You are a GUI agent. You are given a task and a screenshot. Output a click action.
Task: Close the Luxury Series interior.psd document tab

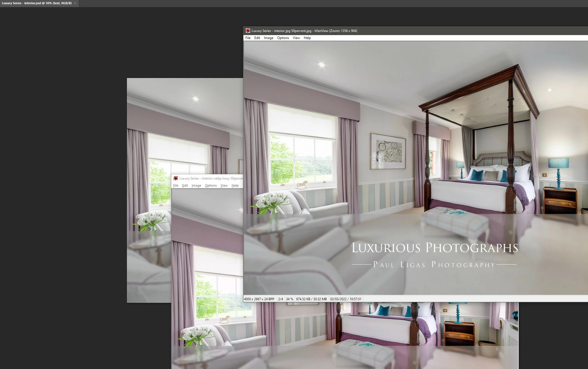point(75,3)
